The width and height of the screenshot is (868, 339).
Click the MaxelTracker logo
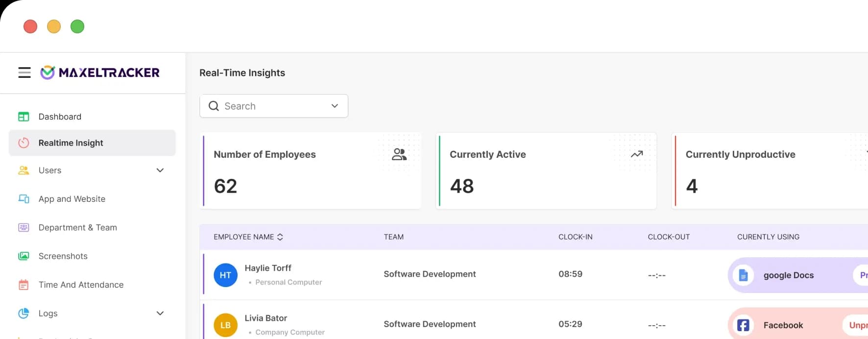point(100,73)
